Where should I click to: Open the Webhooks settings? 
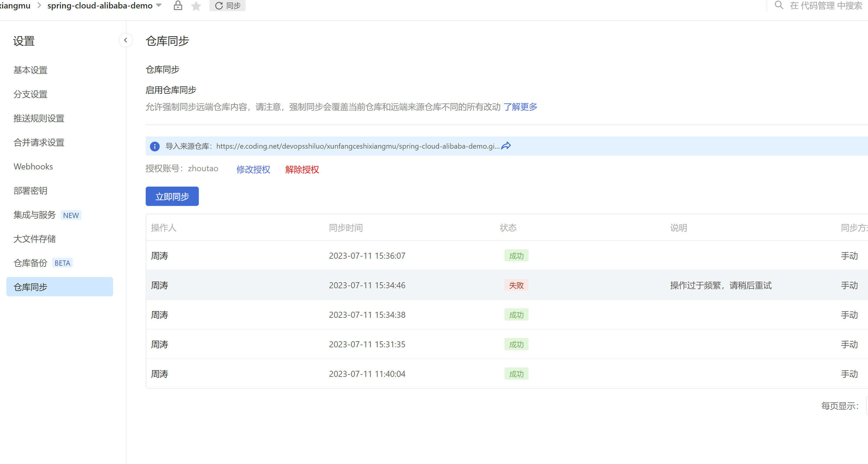[x=33, y=167]
